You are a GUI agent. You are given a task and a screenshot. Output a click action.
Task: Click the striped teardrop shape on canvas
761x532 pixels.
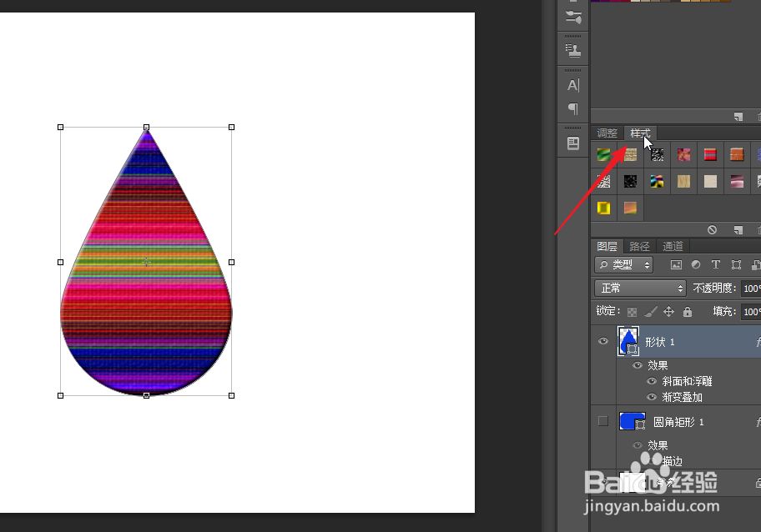pyautogui.click(x=145, y=291)
